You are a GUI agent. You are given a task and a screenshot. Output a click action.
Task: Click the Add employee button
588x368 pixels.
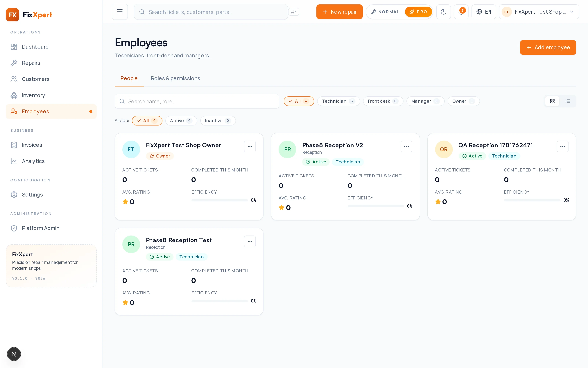548,47
